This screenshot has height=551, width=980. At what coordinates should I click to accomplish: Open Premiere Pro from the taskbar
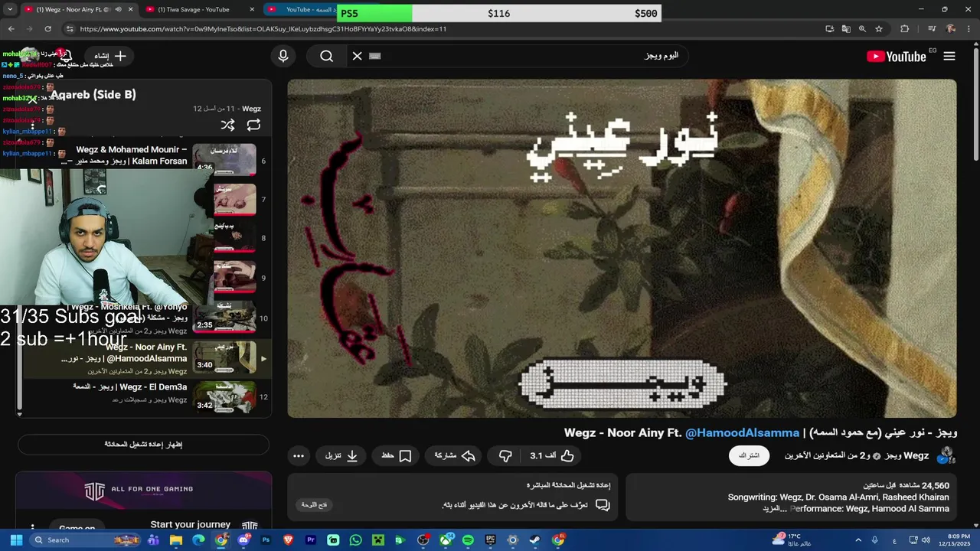[x=311, y=540]
